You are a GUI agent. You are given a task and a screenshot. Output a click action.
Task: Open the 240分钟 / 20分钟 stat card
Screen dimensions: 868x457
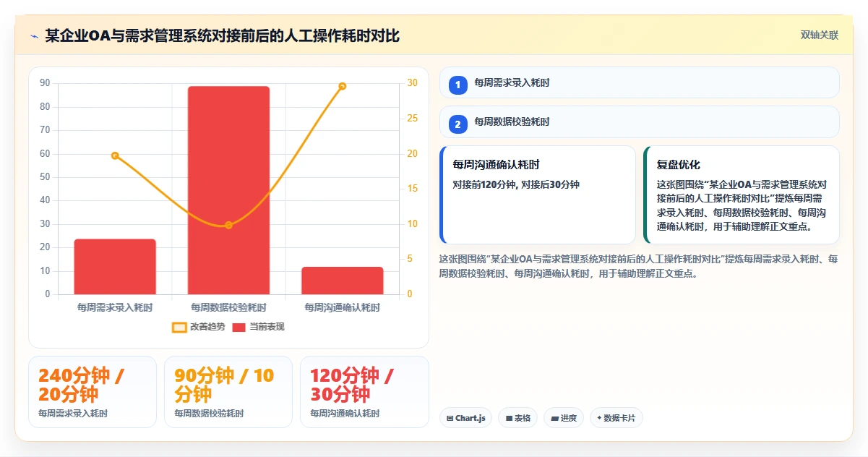[x=93, y=392]
